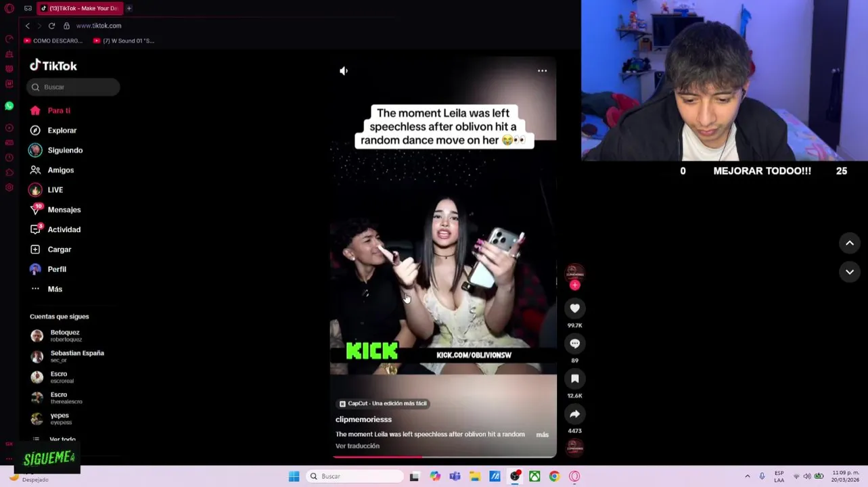This screenshot has width=868, height=487.
Task: Open a new browser tab
Action: pos(129,8)
